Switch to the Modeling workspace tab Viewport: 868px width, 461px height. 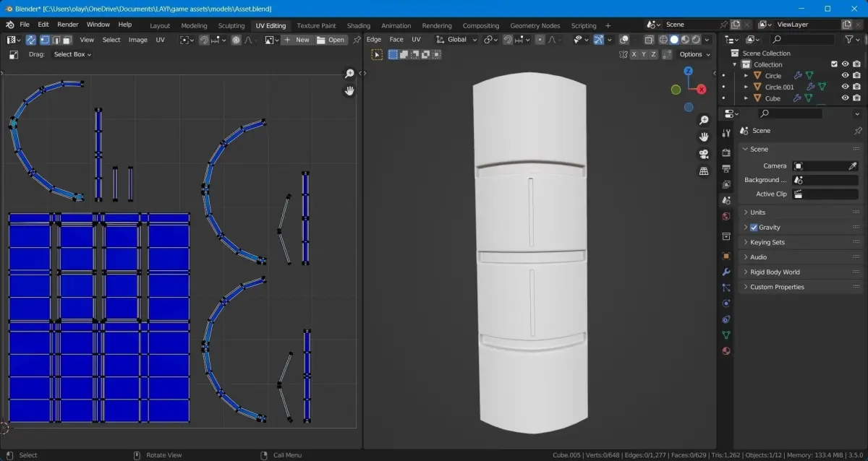194,25
